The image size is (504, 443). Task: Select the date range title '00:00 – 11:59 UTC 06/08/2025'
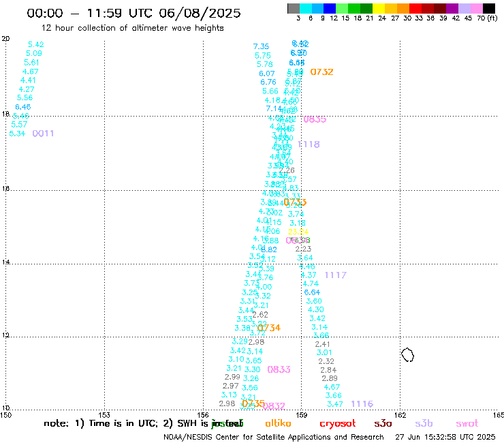click(133, 13)
